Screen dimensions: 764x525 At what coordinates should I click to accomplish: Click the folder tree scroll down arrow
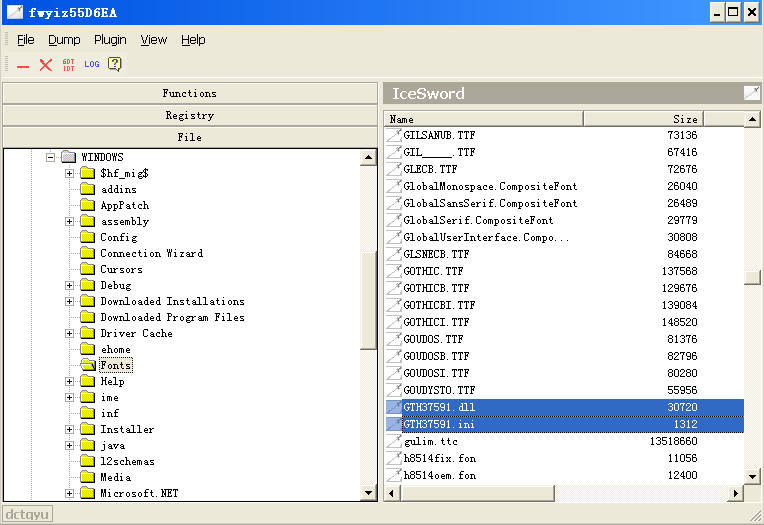(368, 493)
